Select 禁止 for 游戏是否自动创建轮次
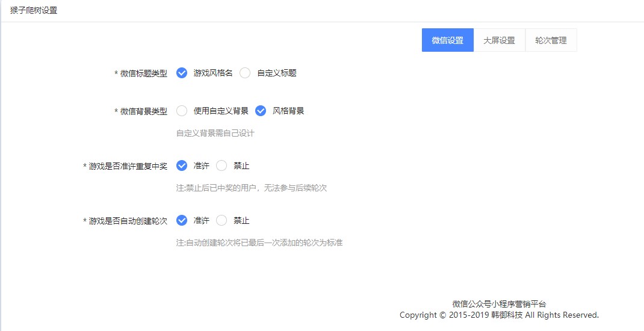The image size is (644, 331). tap(221, 220)
